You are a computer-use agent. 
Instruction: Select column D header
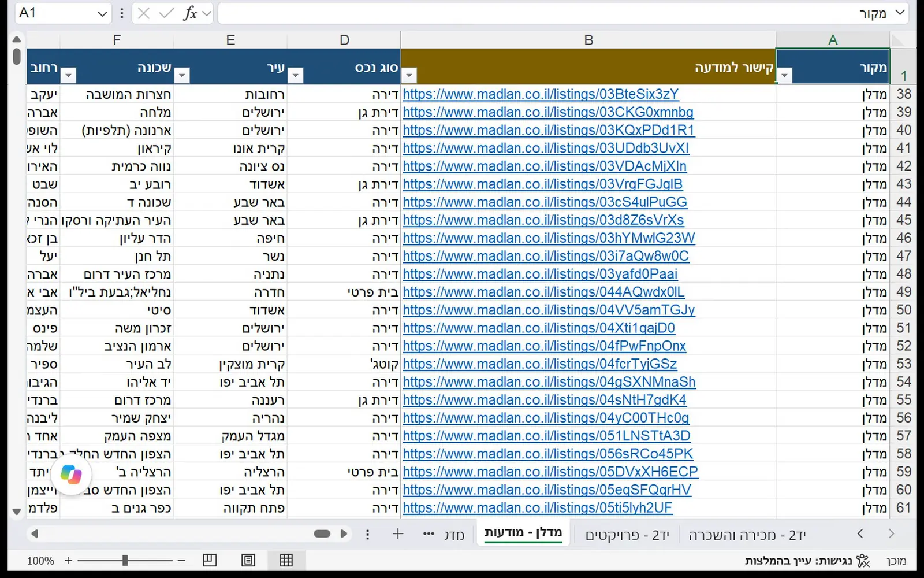pos(344,40)
